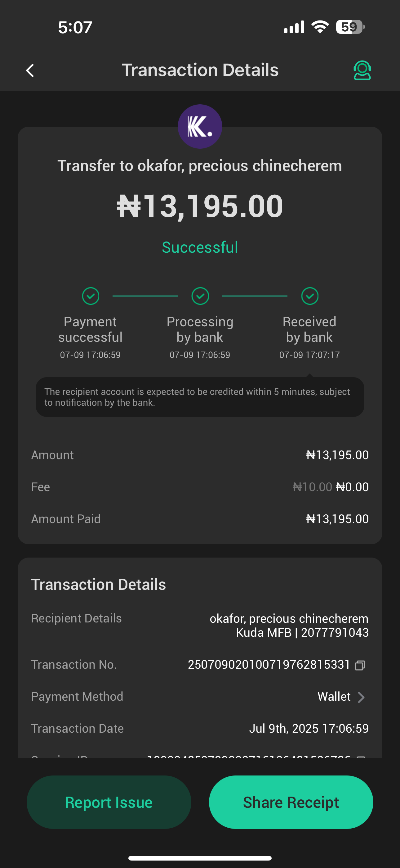The image size is (400, 868).
Task: Tap the Transaction Details page title
Action: [x=200, y=70]
